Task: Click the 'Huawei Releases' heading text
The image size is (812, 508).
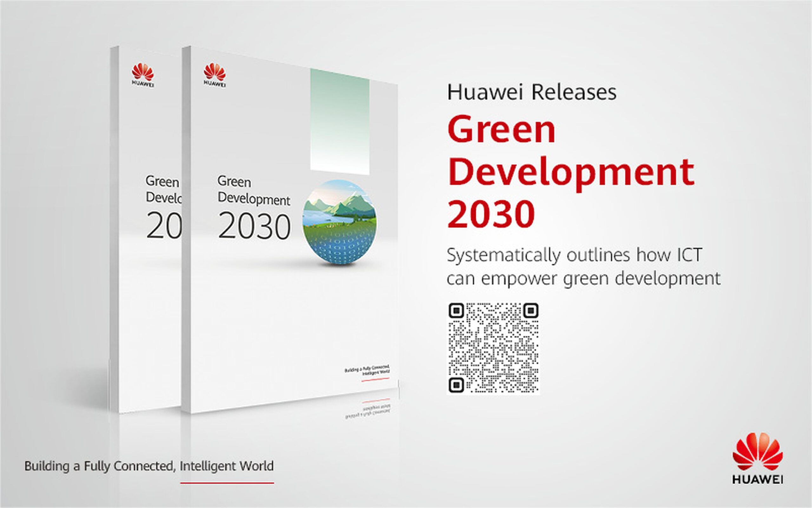Action: [x=532, y=92]
